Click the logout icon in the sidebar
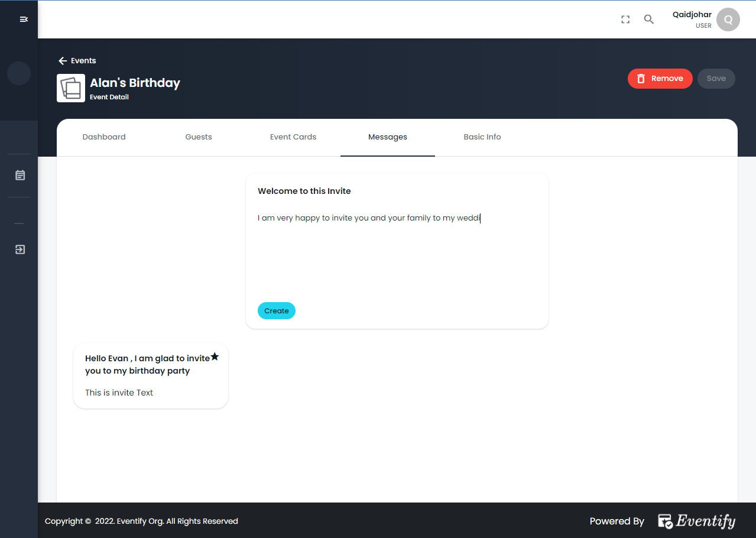 click(20, 249)
